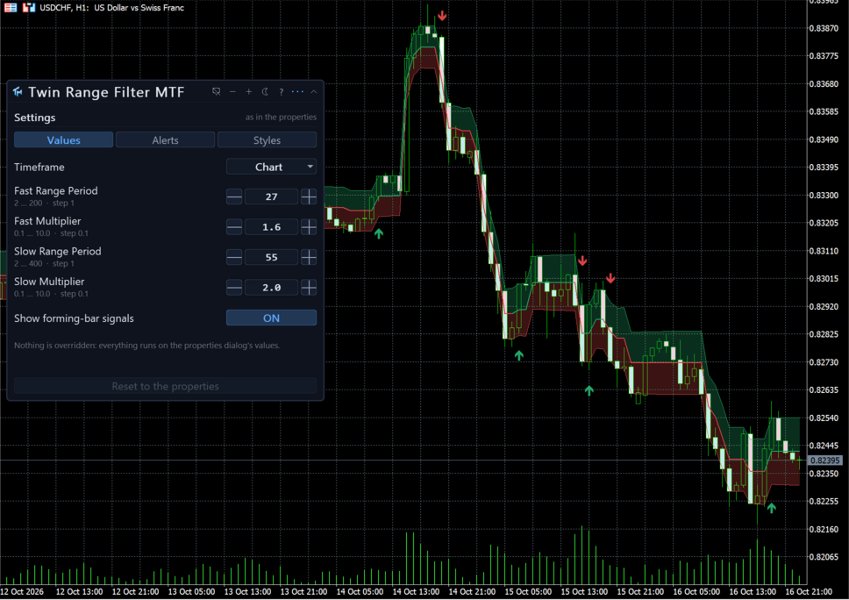The height and width of the screenshot is (600, 849).
Task: Open help via the question mark icon
Action: (281, 92)
